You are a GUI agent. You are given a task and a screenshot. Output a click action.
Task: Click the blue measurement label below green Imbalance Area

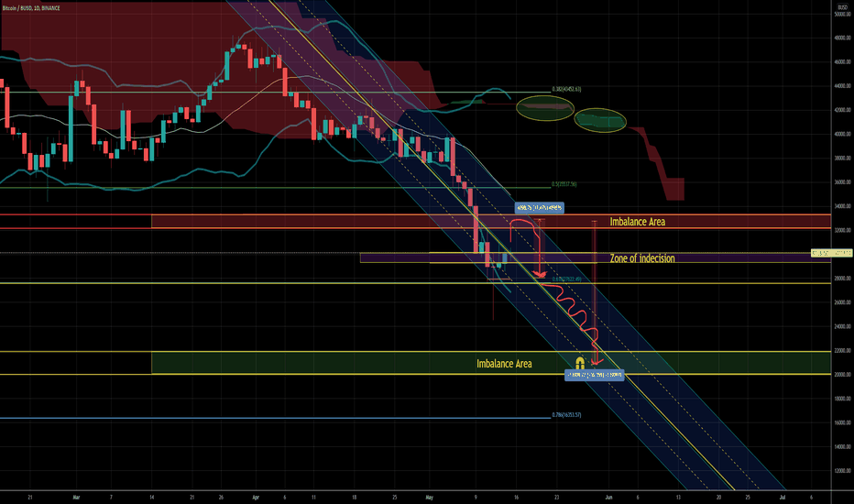pos(594,375)
